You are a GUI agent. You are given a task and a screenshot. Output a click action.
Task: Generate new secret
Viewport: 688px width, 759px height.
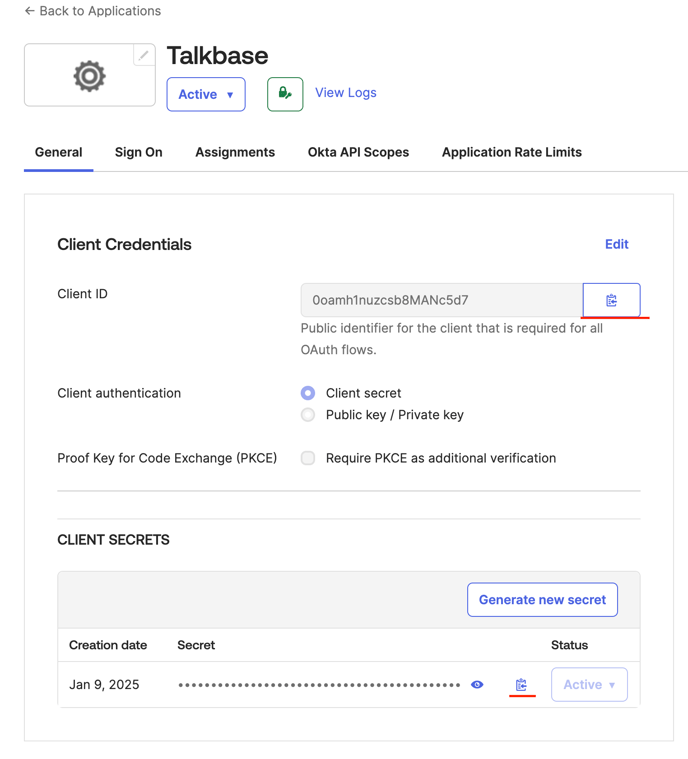pos(542,600)
